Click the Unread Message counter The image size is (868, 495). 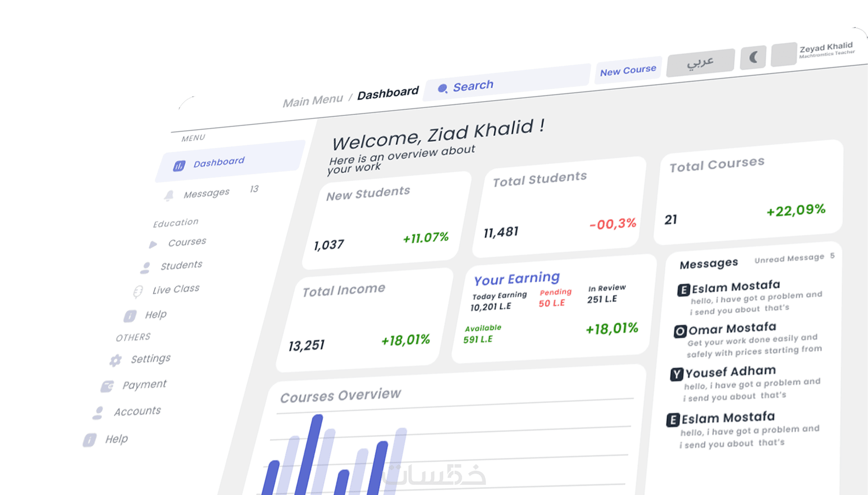794,258
